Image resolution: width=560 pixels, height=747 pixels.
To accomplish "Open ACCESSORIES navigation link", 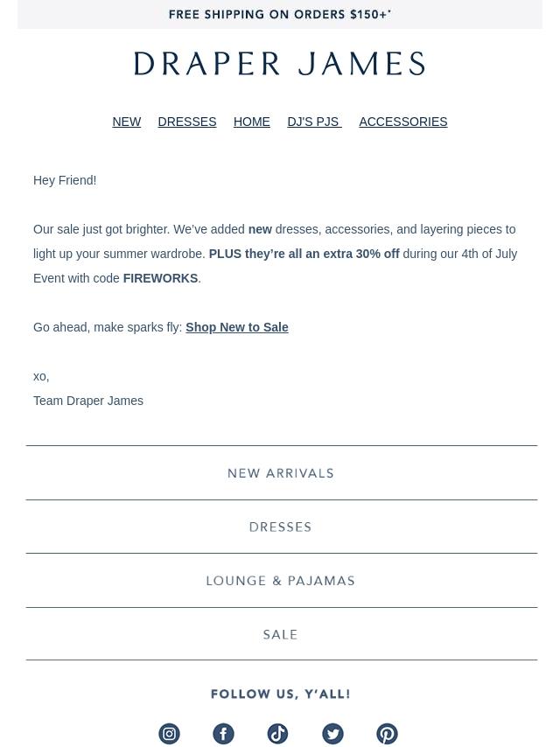I will [x=403, y=122].
